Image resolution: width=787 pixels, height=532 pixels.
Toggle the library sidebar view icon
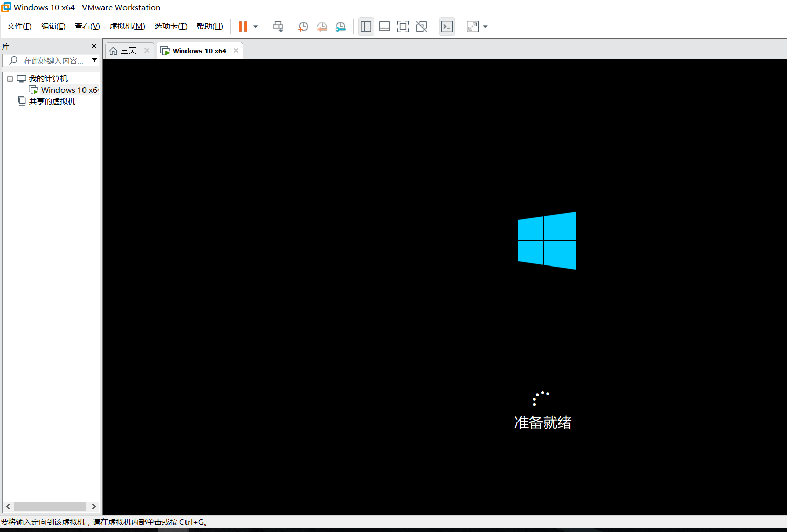pos(366,27)
